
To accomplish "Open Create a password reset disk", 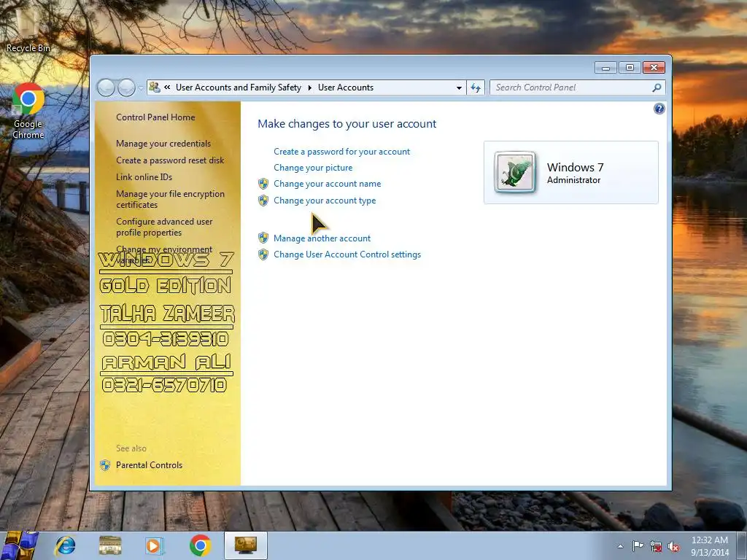I will [x=169, y=160].
